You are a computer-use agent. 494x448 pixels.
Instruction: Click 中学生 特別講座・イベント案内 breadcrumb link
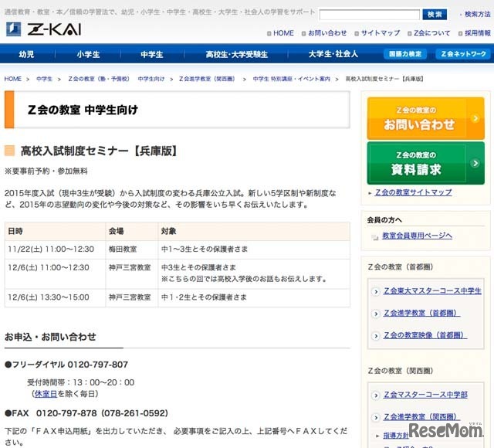pyautogui.click(x=292, y=79)
